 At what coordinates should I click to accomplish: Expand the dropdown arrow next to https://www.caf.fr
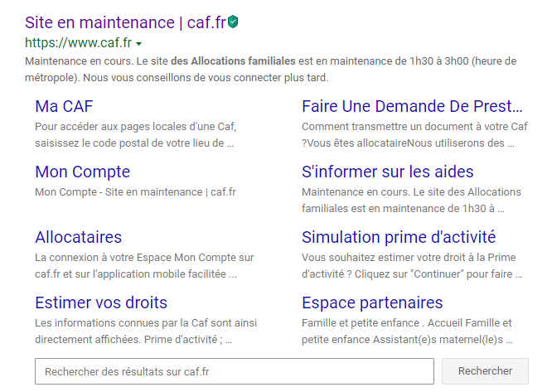click(x=139, y=44)
